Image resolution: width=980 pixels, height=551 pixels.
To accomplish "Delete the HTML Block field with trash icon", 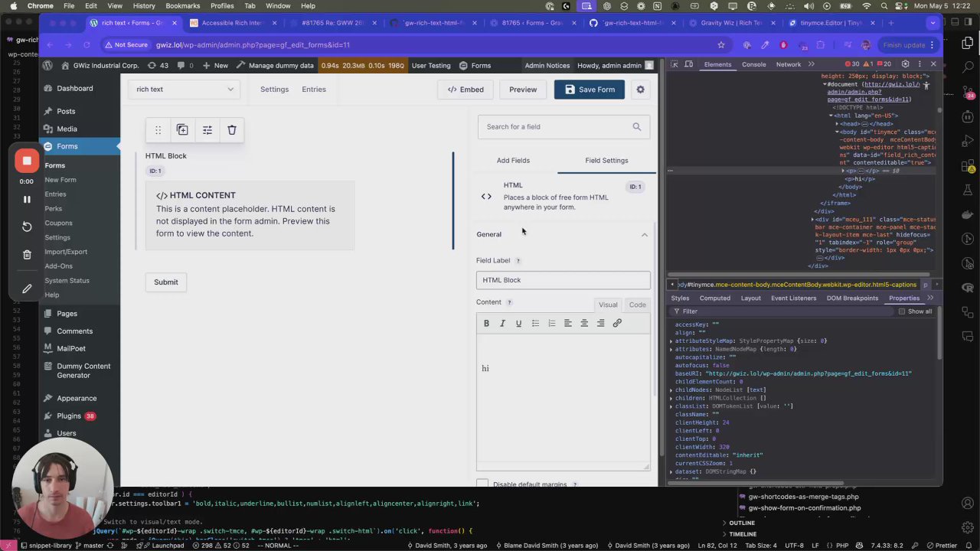I will pyautogui.click(x=232, y=130).
